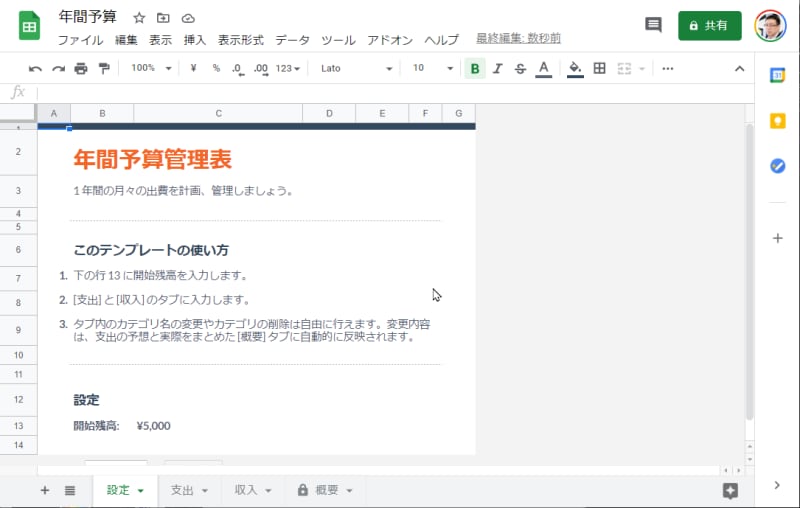The width and height of the screenshot is (800, 508).
Task: Decrease decimal places
Action: (x=238, y=68)
